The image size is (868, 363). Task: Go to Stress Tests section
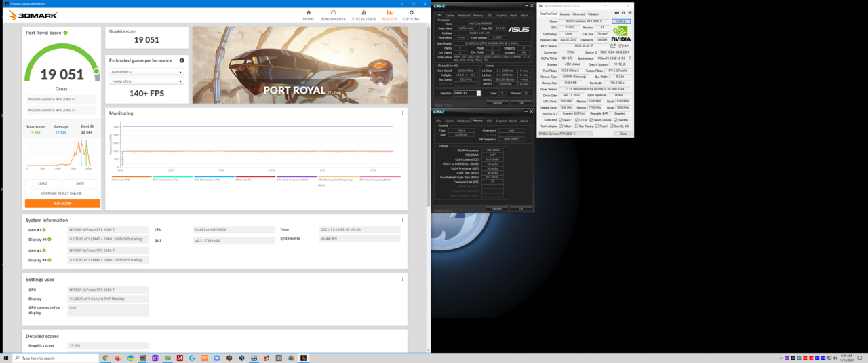tap(363, 15)
